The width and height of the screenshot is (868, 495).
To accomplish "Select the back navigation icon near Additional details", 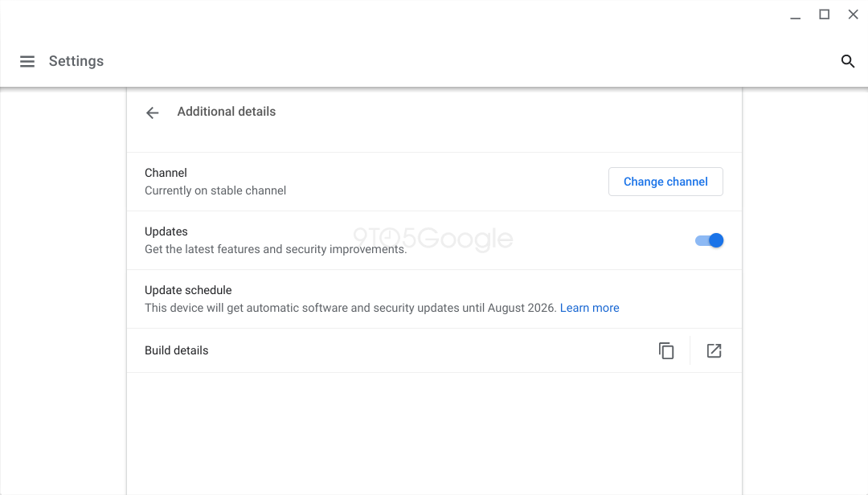I will [x=153, y=112].
